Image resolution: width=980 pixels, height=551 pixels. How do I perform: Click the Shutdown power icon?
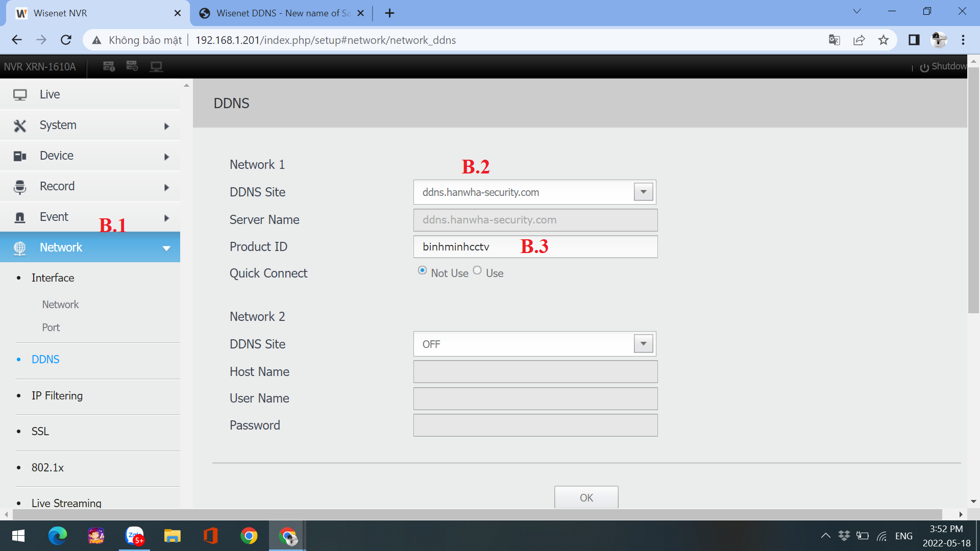point(924,67)
